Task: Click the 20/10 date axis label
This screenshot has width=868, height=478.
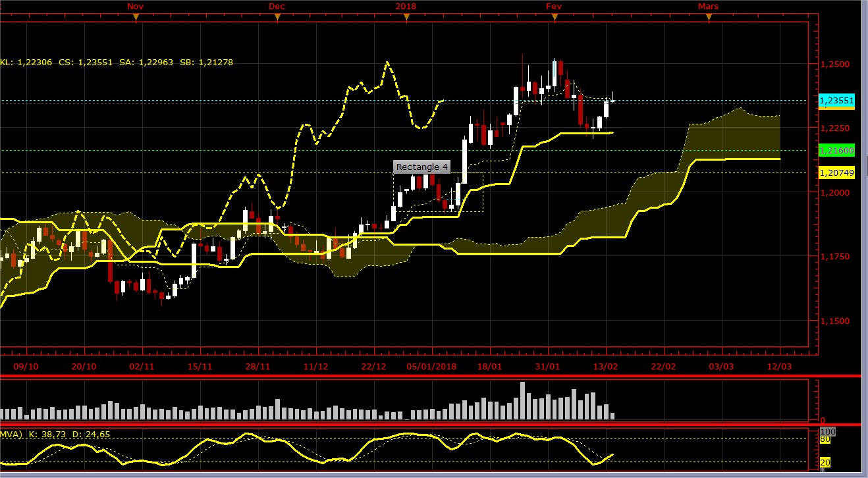Action: pos(84,366)
